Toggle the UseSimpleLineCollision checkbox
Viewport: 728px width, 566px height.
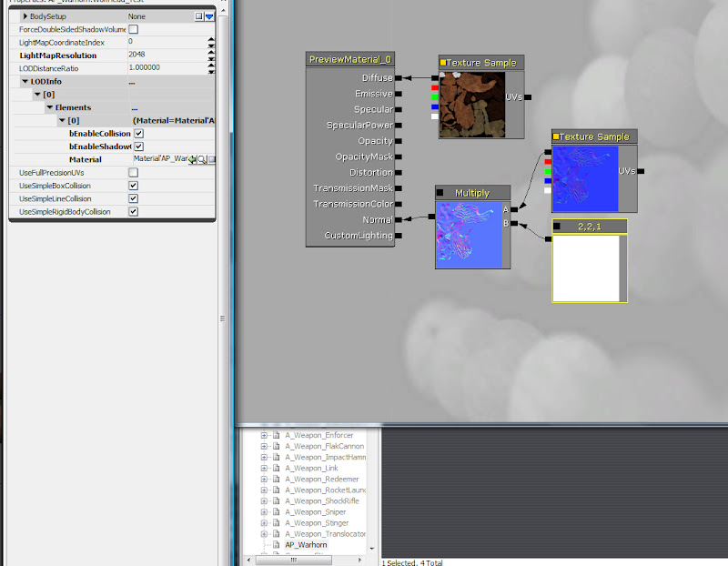pyautogui.click(x=133, y=198)
